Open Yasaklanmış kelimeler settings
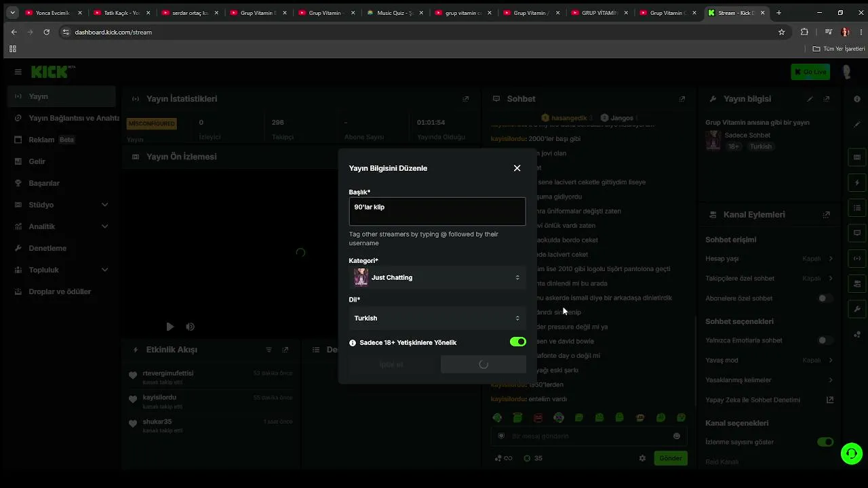The width and height of the screenshot is (868, 488). (x=770, y=380)
